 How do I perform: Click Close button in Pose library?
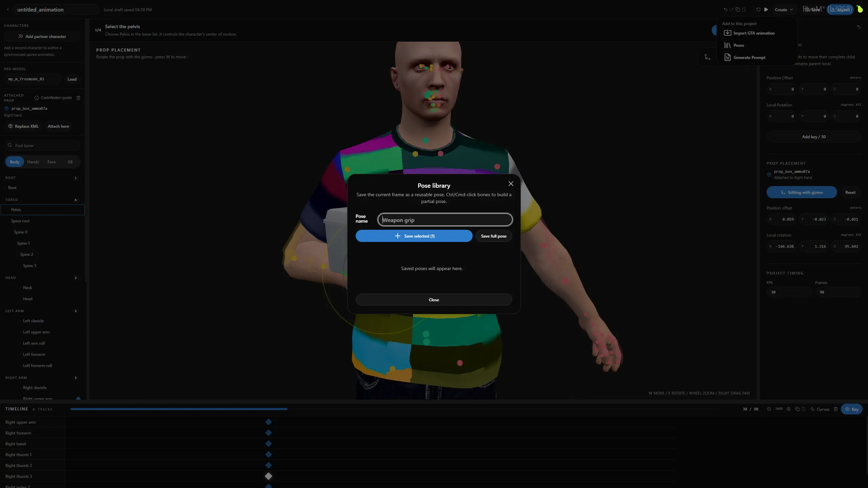pyautogui.click(x=434, y=300)
